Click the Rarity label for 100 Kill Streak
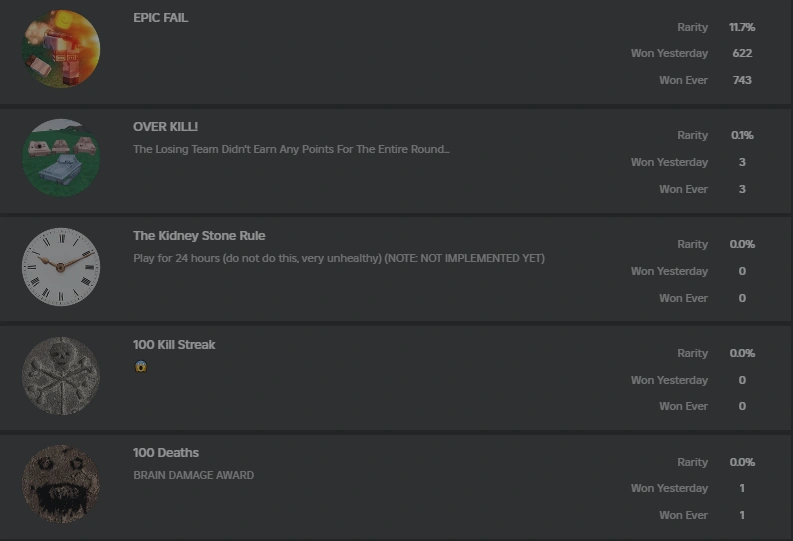The image size is (793, 541). (x=692, y=353)
